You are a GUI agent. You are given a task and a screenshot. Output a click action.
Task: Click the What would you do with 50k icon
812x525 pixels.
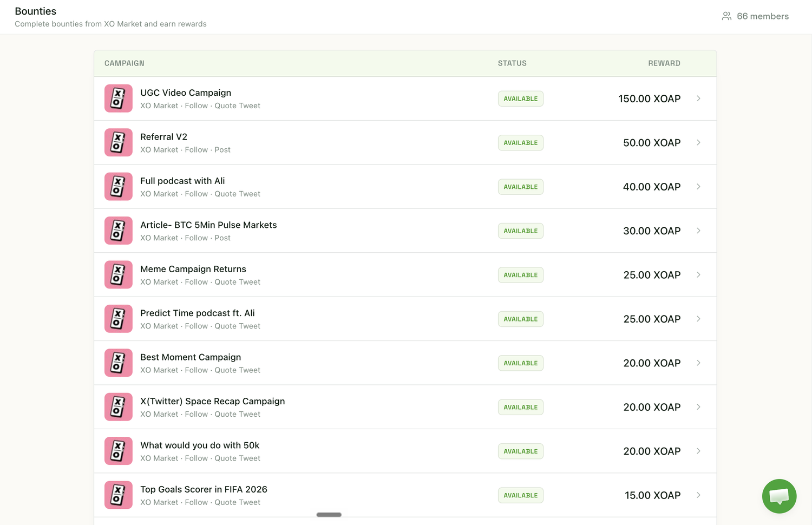click(119, 451)
